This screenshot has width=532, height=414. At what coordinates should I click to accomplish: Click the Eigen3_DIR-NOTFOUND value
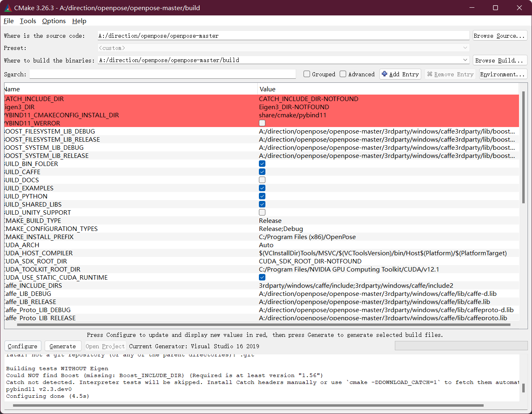(294, 107)
